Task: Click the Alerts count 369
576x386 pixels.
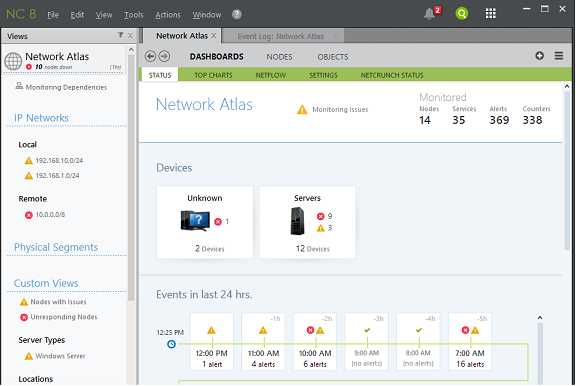Action: point(499,120)
